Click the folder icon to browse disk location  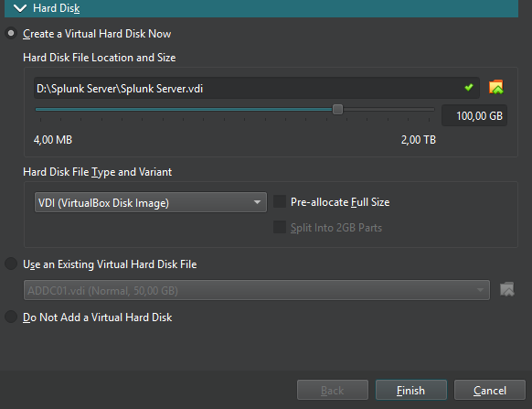coord(495,87)
